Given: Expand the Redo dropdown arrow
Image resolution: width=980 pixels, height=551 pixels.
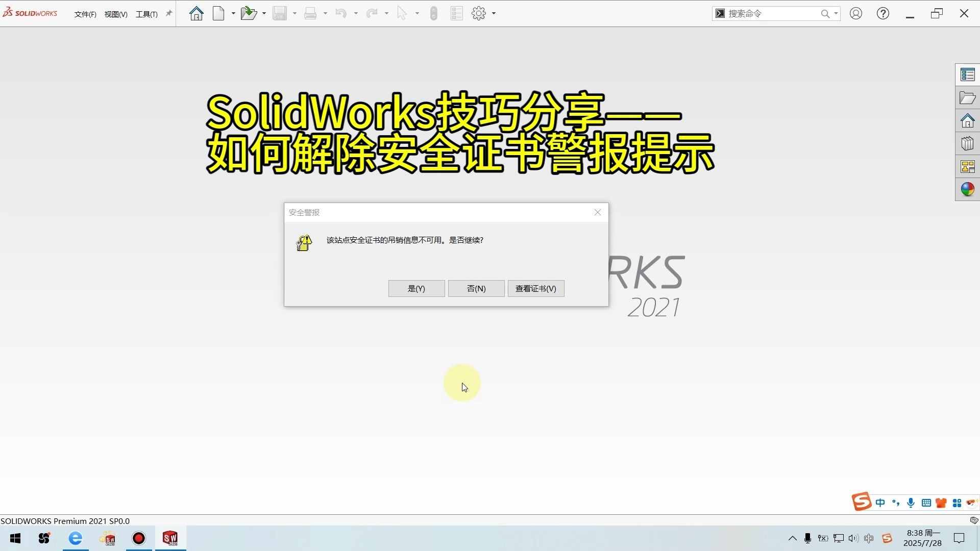Looking at the screenshot, I should [x=386, y=13].
